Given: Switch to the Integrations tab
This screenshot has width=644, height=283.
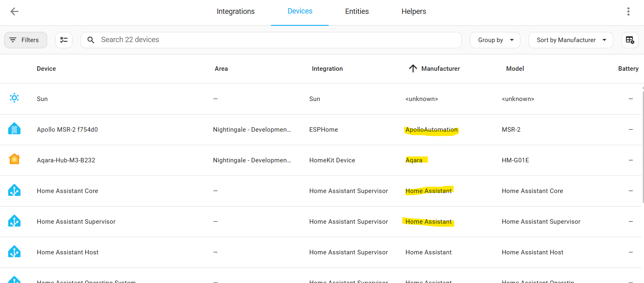Looking at the screenshot, I should [x=235, y=11].
